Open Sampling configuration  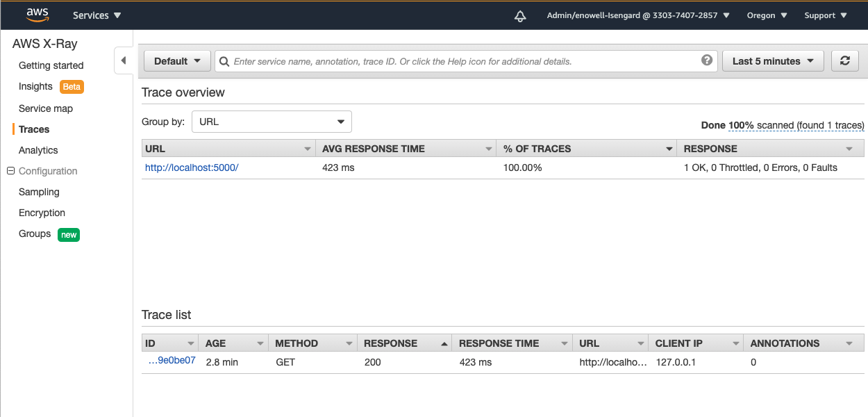[x=39, y=192]
